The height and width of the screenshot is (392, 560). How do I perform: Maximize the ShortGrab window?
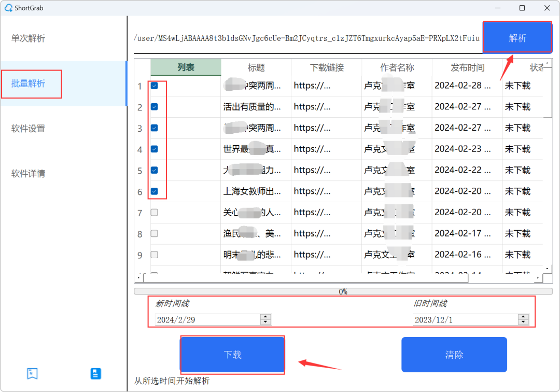pyautogui.click(x=522, y=8)
